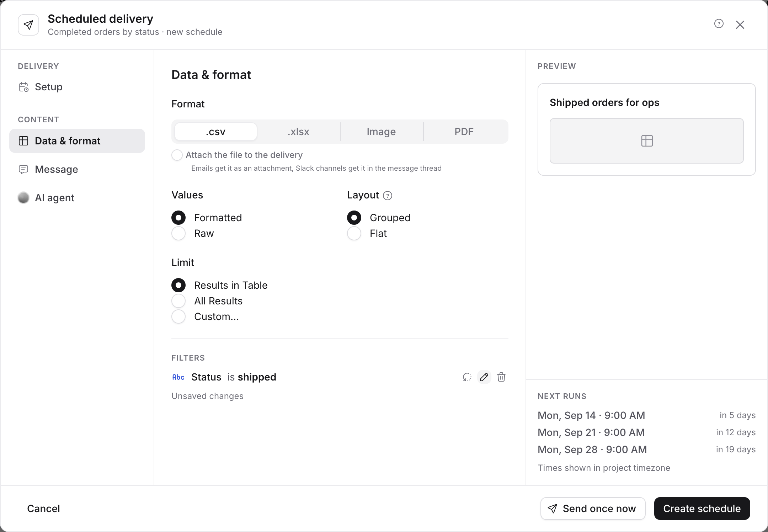The image size is (768, 532).
Task: Click 'Unsaved changes' text
Action: tap(207, 396)
